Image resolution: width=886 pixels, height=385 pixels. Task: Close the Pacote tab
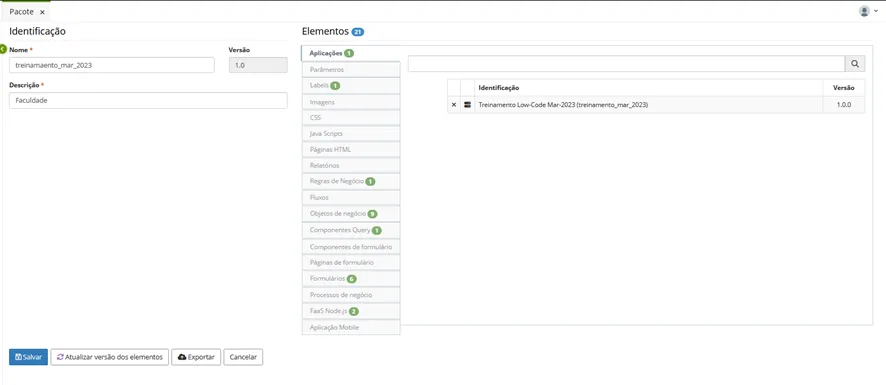(42, 12)
